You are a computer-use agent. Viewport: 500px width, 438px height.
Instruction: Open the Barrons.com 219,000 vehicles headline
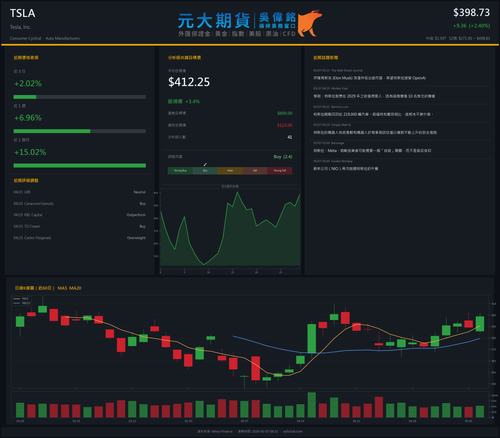373,114
